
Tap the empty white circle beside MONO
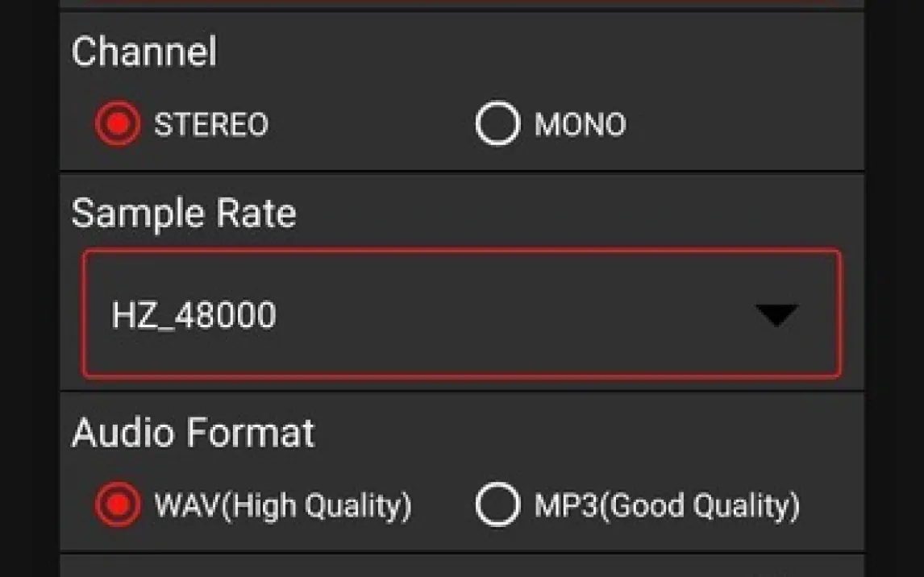[497, 125]
